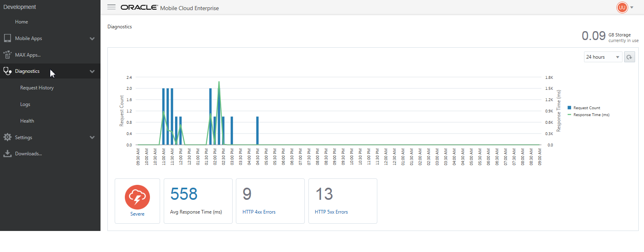Toggle the Request Count legend swatch
The image size is (644, 252).
pos(569,108)
